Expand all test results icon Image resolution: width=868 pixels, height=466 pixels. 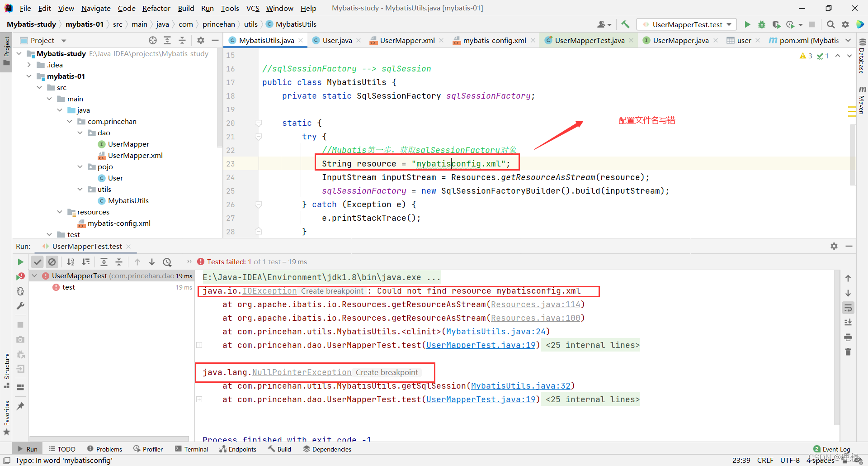(x=104, y=262)
